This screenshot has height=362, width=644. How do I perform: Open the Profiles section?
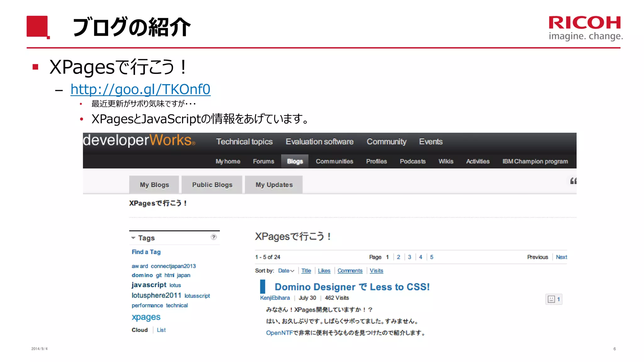(x=376, y=162)
